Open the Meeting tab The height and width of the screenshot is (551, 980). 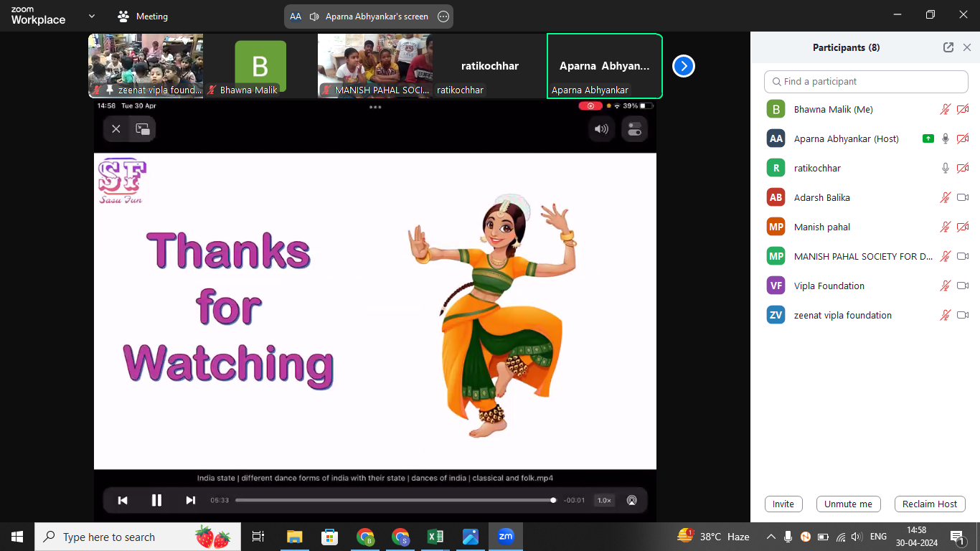(143, 17)
